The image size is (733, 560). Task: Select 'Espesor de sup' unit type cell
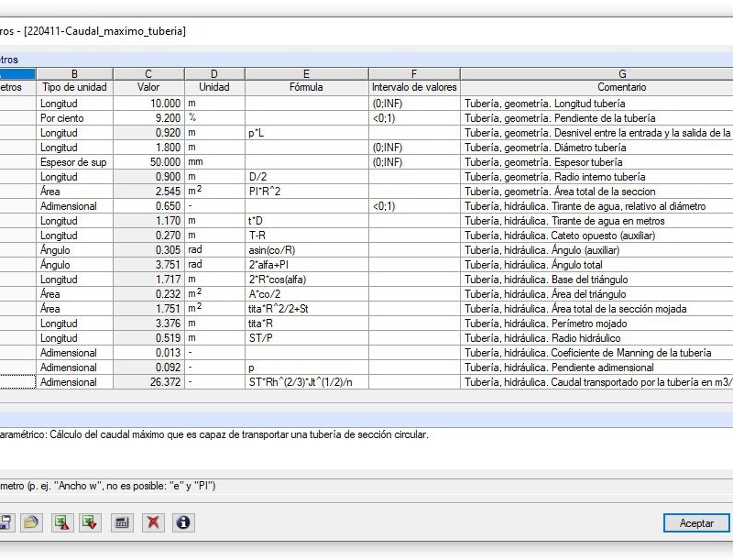coord(74,162)
